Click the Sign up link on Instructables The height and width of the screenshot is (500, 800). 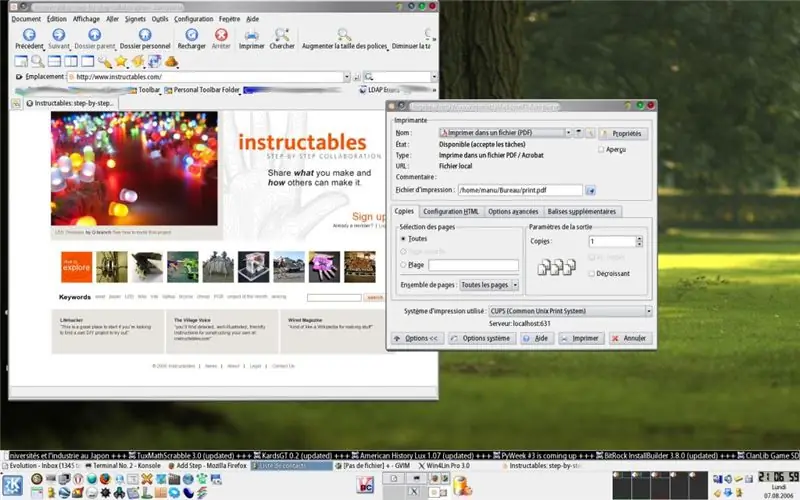369,216
